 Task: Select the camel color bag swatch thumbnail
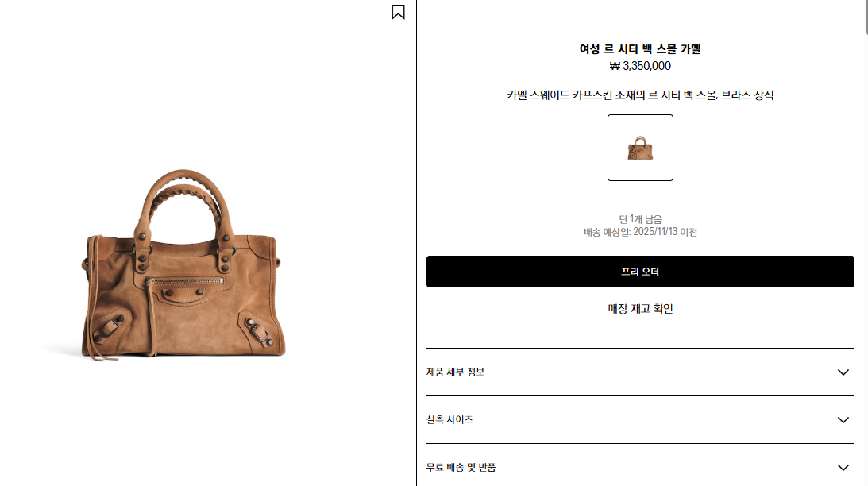coord(640,147)
